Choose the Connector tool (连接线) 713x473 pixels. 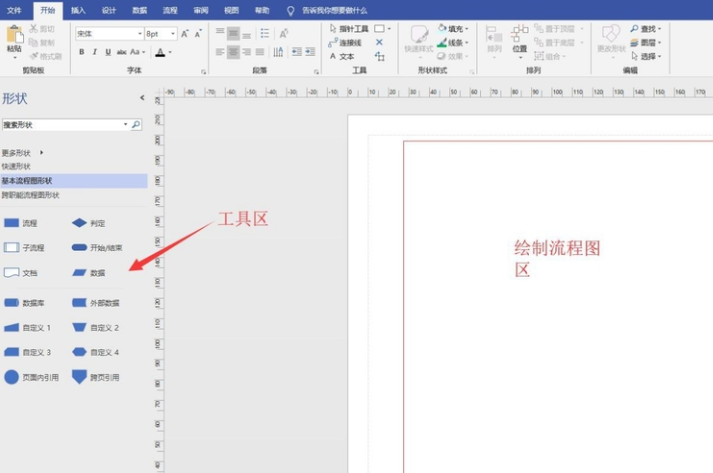click(348, 43)
